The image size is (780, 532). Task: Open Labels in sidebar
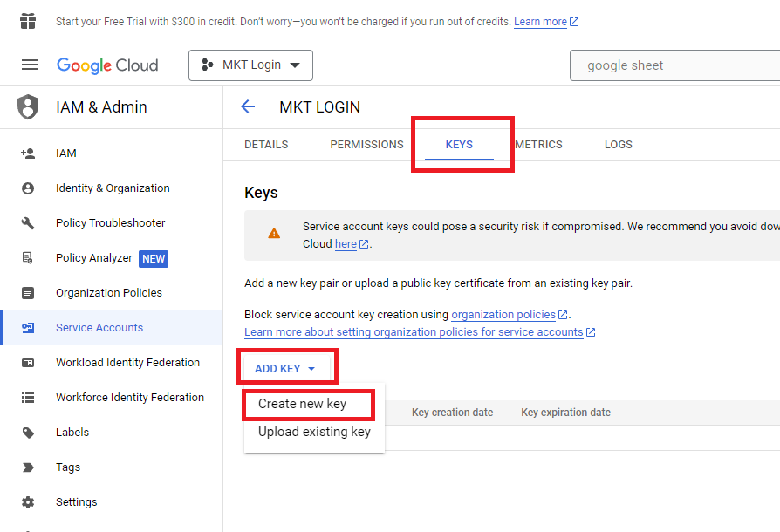72,432
